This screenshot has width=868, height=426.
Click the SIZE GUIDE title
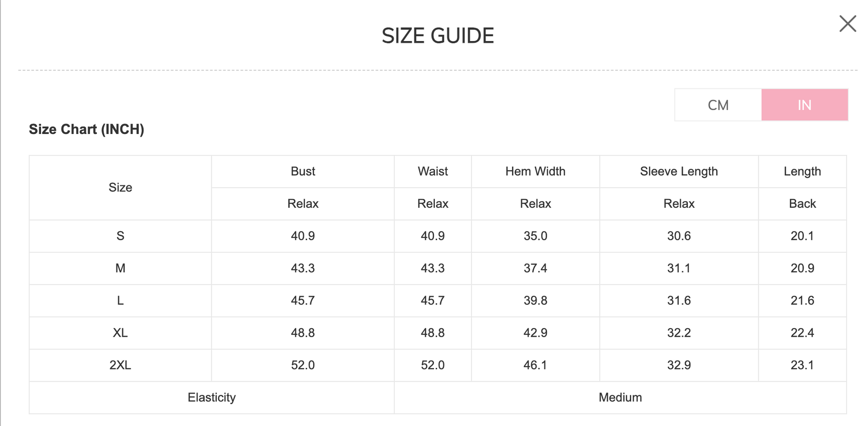point(438,36)
